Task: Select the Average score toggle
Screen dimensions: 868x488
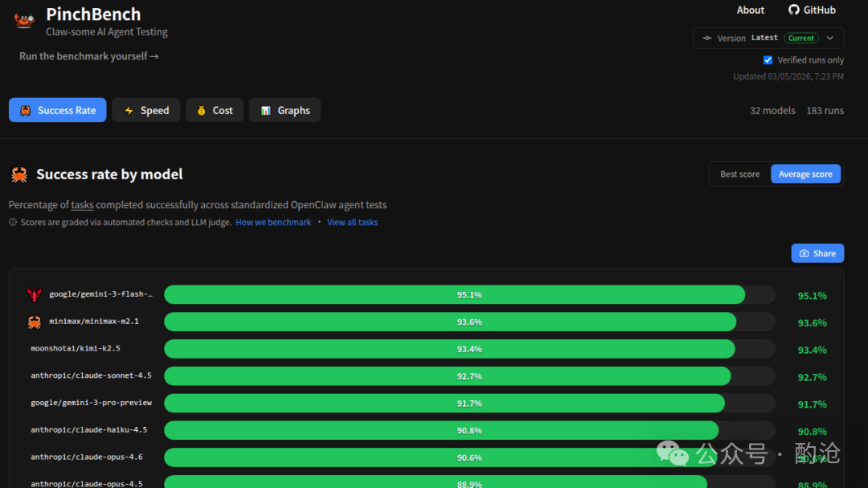Action: pos(805,174)
